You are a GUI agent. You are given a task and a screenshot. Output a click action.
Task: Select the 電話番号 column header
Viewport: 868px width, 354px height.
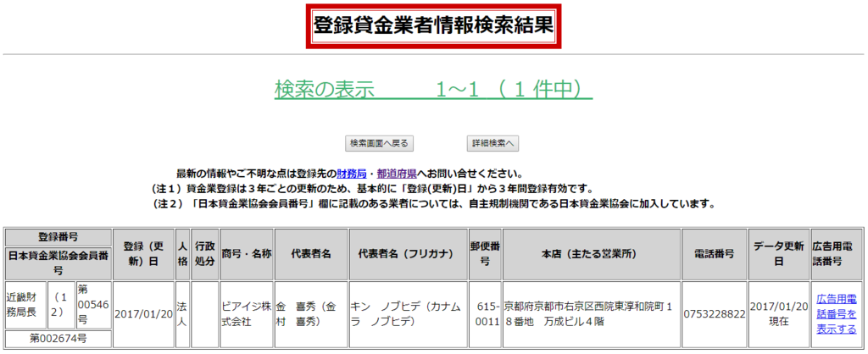pos(714,254)
